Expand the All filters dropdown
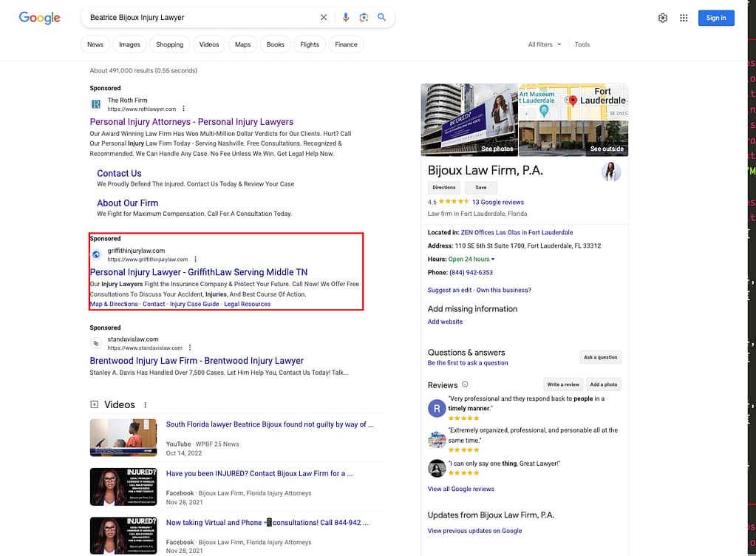756x556 pixels. click(x=545, y=44)
